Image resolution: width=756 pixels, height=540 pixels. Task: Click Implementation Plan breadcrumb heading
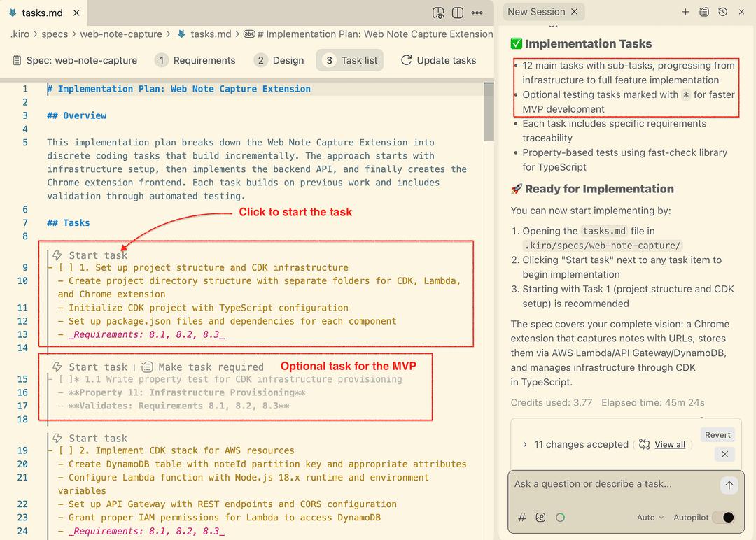click(369, 34)
